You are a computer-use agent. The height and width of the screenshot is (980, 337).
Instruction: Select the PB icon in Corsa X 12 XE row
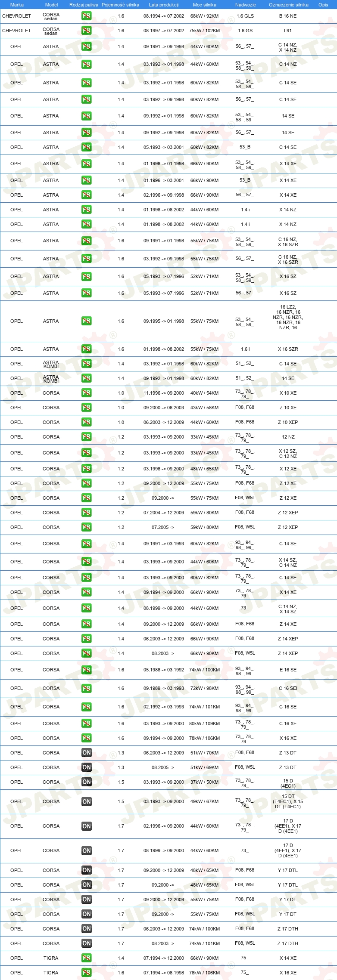click(x=86, y=469)
